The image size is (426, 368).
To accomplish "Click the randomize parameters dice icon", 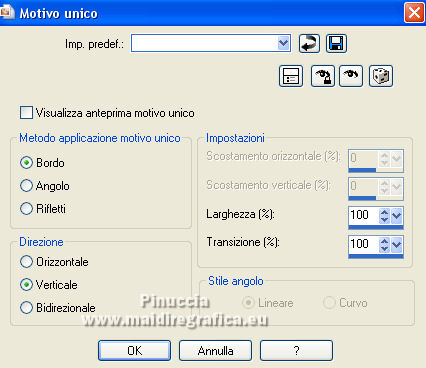I will point(381,76).
